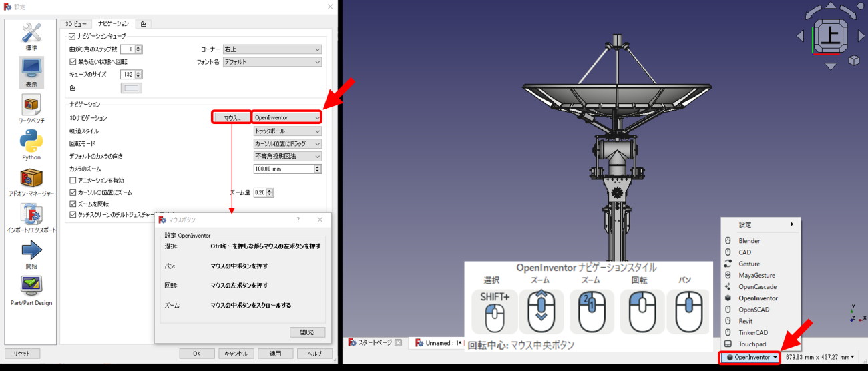Open the 軌道スタイル トラックボール dropdown

coord(287,131)
